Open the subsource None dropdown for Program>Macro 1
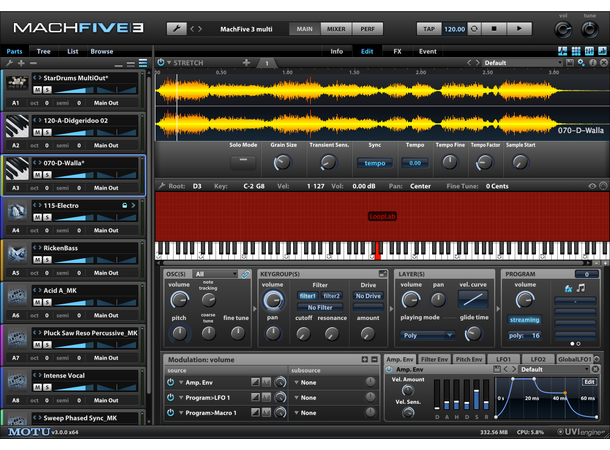The image size is (610, 450). click(x=305, y=413)
